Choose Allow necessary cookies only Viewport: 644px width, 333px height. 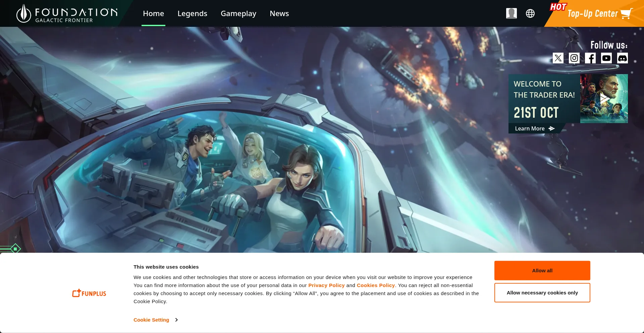click(542, 293)
